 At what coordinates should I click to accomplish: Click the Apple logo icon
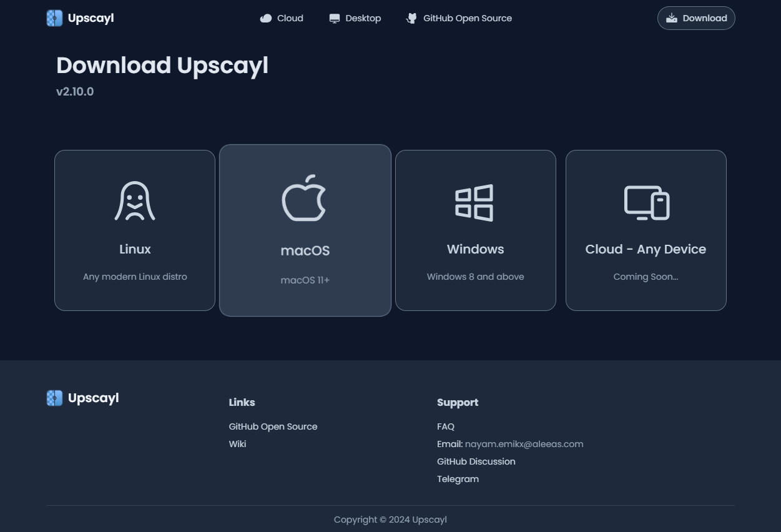tap(305, 198)
